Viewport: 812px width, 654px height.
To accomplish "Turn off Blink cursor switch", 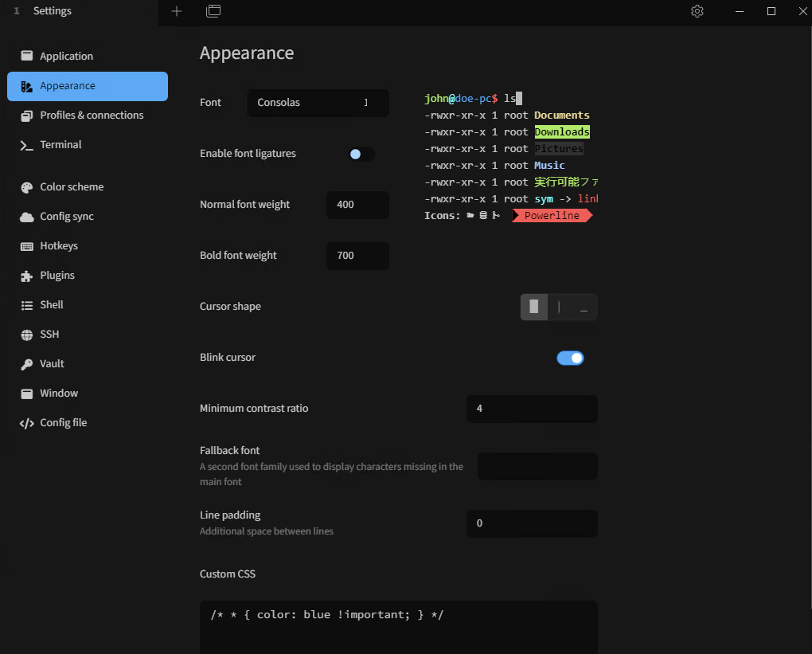I will tap(570, 358).
